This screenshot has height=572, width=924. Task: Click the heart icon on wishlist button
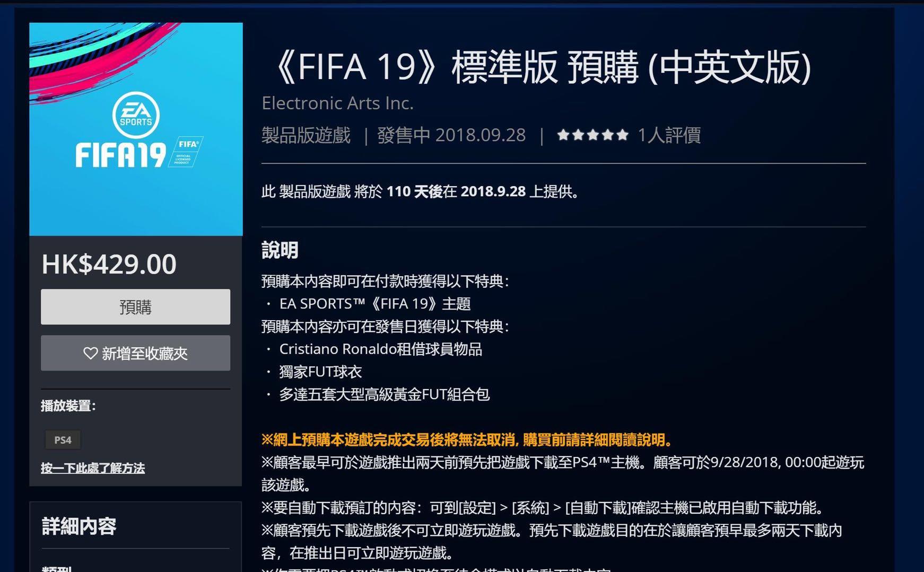91,353
